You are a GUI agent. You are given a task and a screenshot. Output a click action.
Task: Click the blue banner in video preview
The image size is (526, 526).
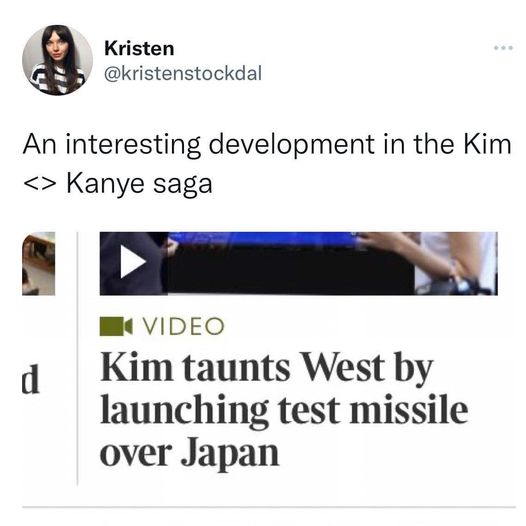(263, 239)
